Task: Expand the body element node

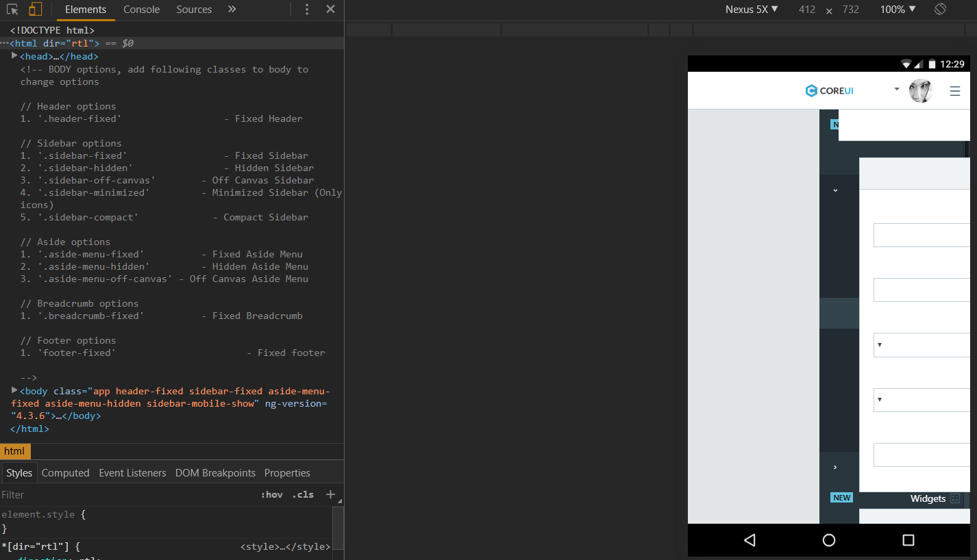Action: point(14,390)
